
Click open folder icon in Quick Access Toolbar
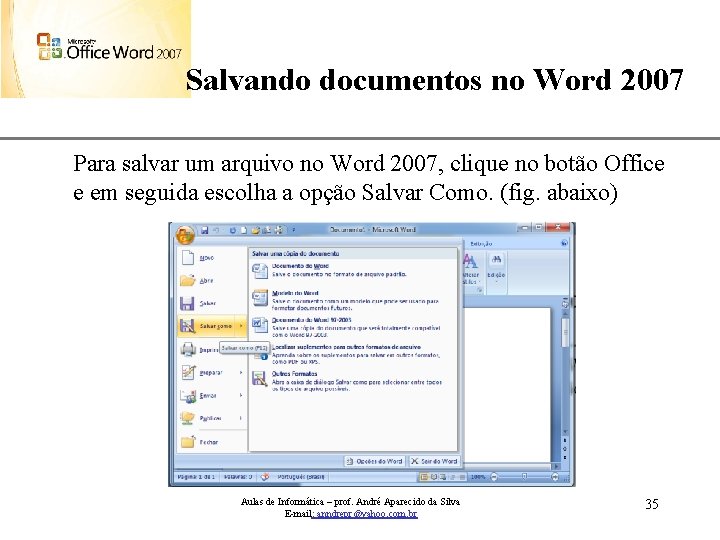pyautogui.click(x=256, y=230)
